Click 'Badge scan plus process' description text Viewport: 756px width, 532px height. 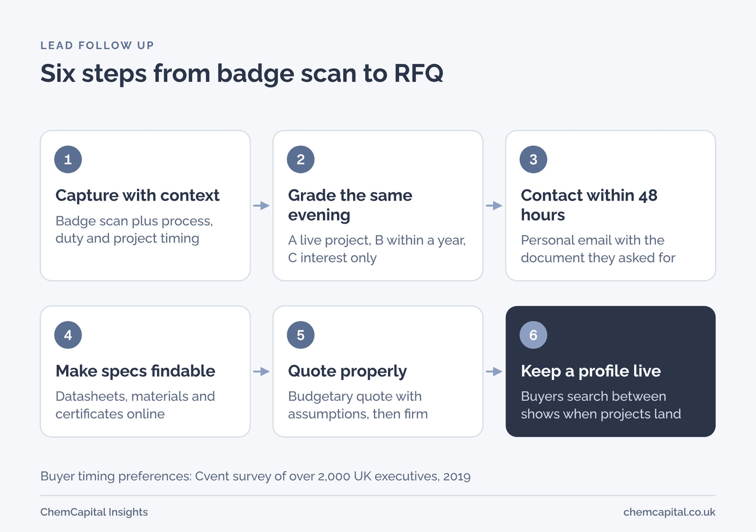coord(134,229)
